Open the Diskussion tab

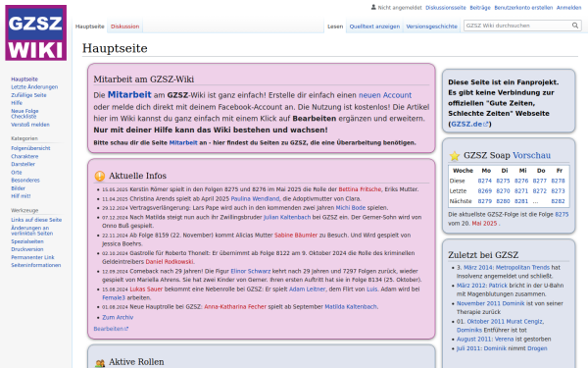click(x=124, y=26)
